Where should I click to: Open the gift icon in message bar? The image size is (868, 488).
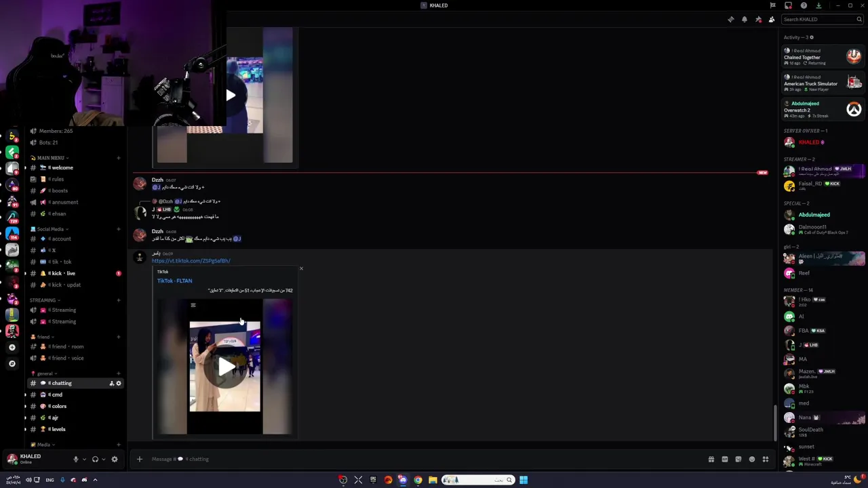[x=711, y=460]
